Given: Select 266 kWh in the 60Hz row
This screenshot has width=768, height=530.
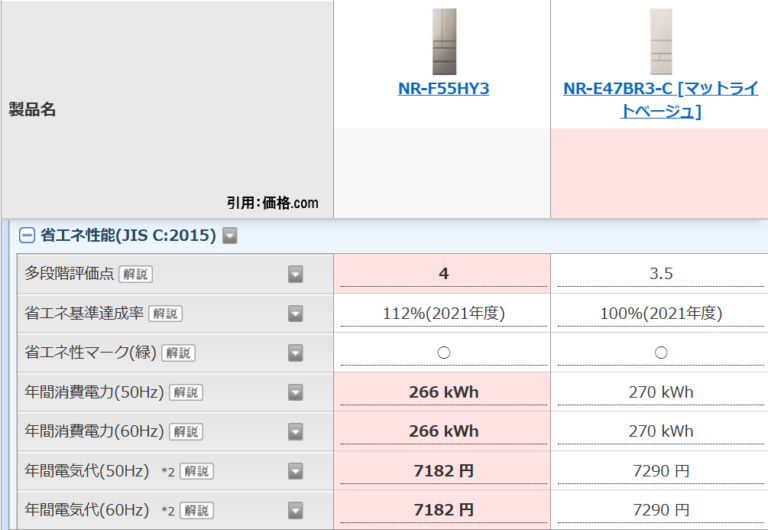Looking at the screenshot, I should [442, 432].
